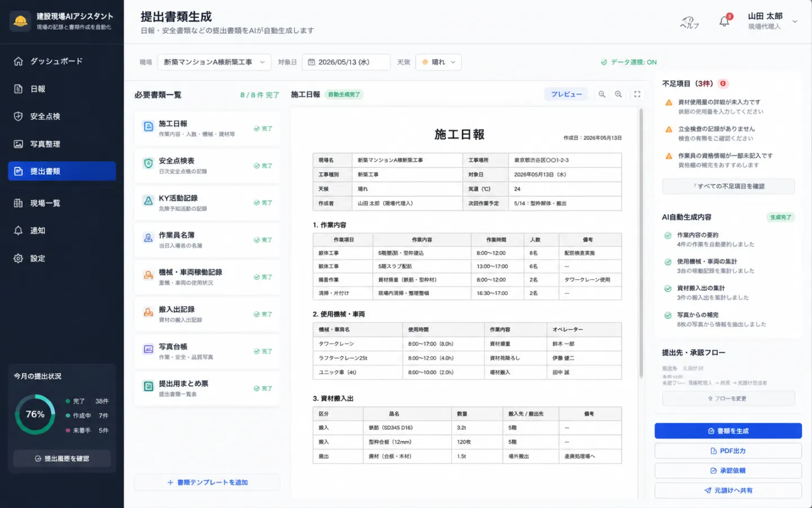Open the 対象日 date picker field
812x508 pixels.
click(x=346, y=62)
